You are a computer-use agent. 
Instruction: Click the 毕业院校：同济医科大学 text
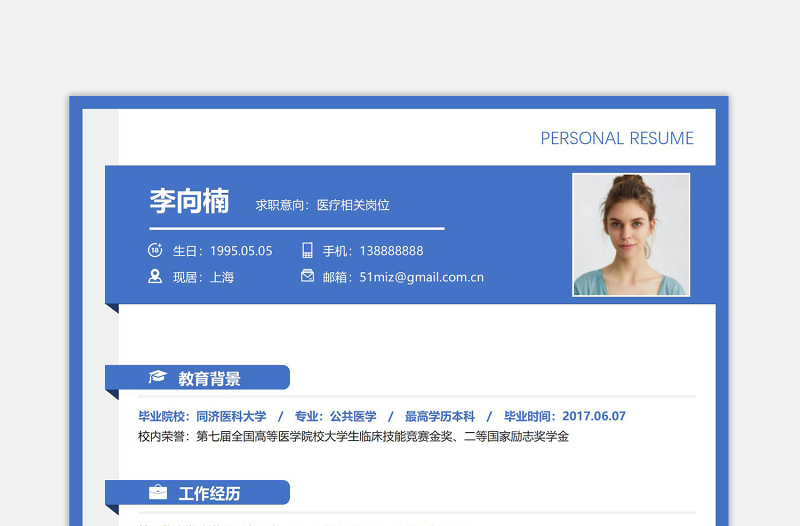(202, 416)
